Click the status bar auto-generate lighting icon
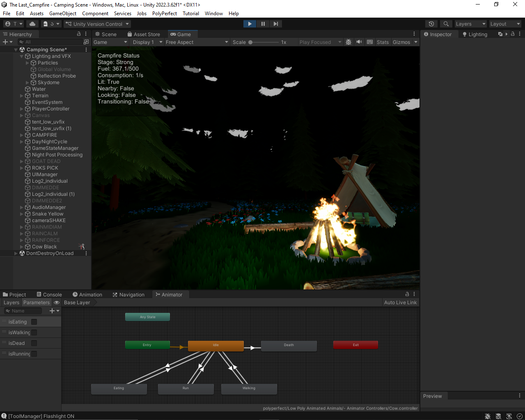525x420 pixels. pyautogui.click(x=509, y=416)
